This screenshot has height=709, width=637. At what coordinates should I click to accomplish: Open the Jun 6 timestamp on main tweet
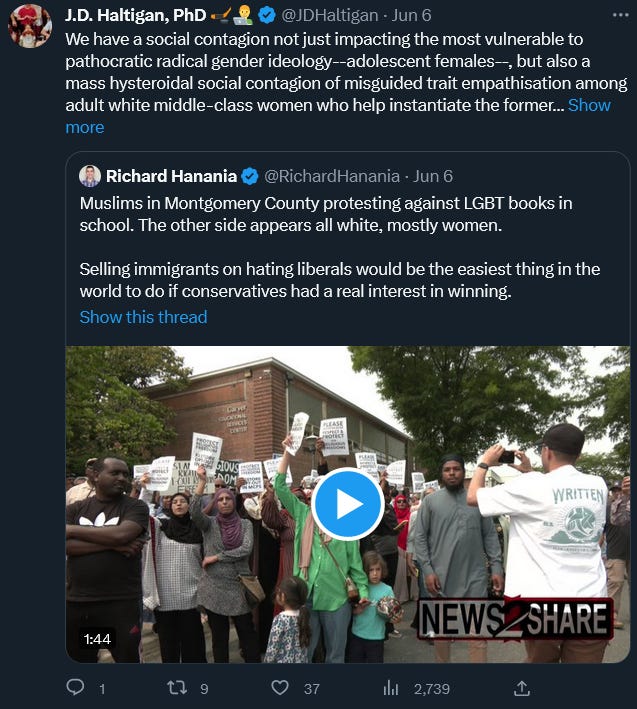[411, 15]
